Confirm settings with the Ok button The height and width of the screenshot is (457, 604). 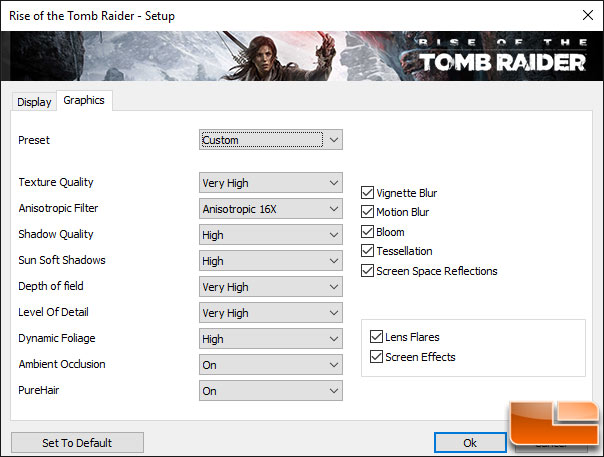point(470,442)
